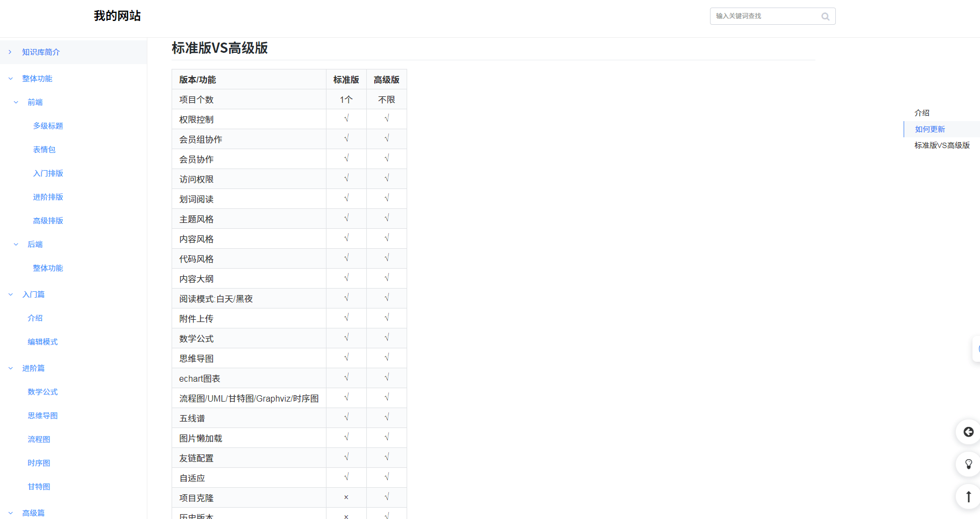980x519 pixels.
Task: Open 编辑模式 in the sidebar
Action: (x=42, y=342)
